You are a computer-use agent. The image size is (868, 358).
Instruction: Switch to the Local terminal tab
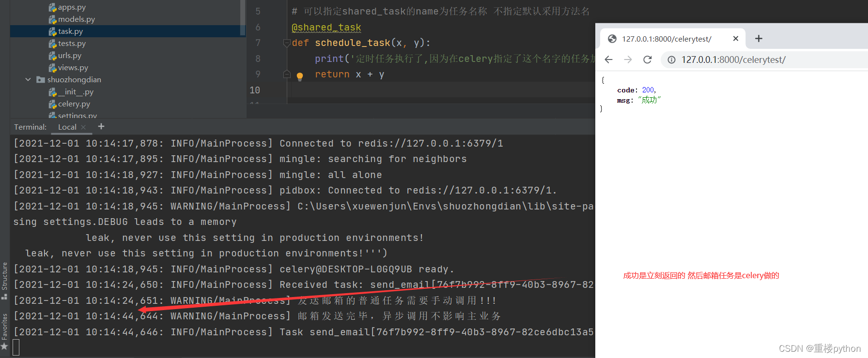[x=67, y=127]
